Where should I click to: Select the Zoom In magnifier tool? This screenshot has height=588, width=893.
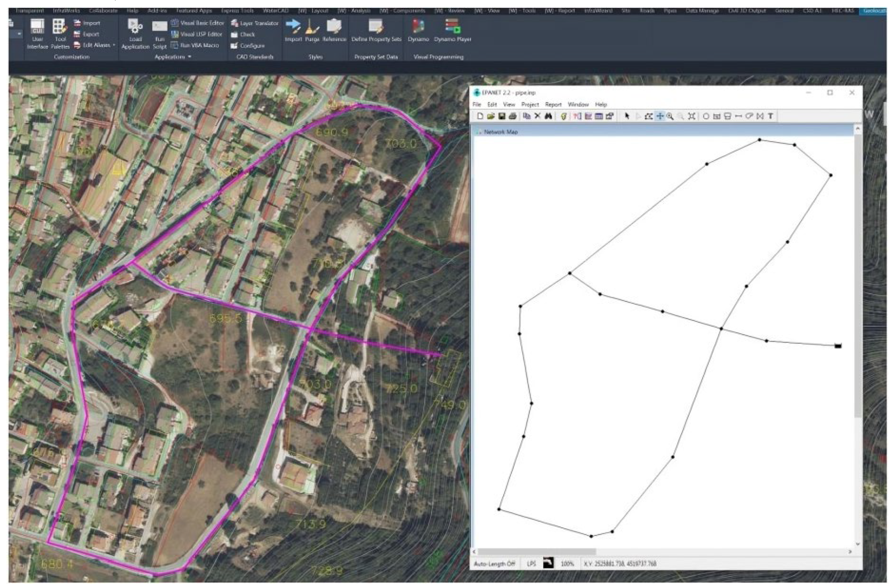(670, 116)
